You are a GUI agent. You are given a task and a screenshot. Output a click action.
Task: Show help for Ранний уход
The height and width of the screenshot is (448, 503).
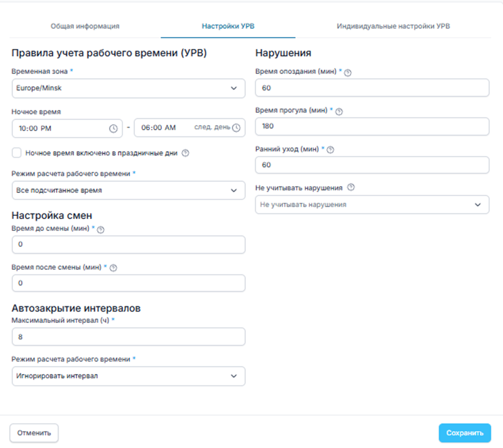331,149
